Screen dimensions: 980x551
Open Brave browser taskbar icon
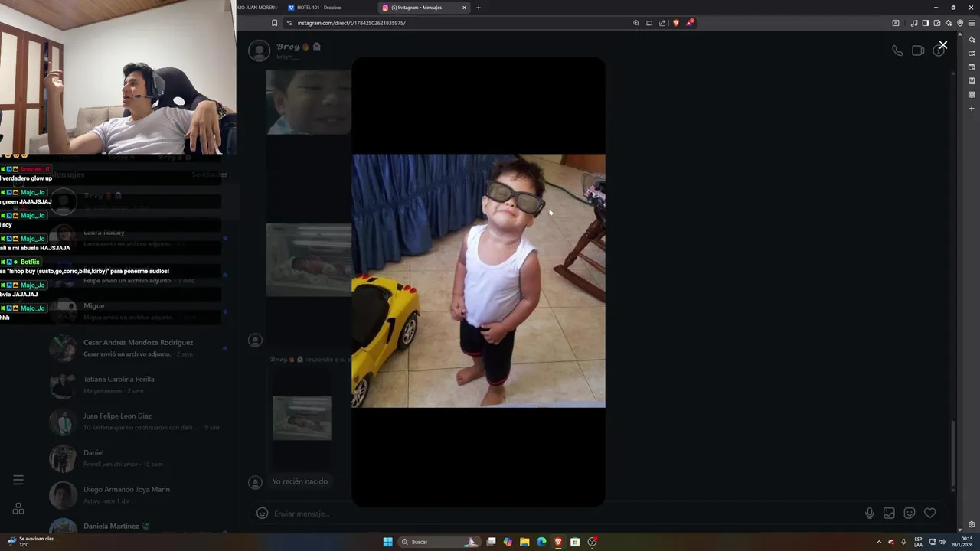pyautogui.click(x=558, y=542)
